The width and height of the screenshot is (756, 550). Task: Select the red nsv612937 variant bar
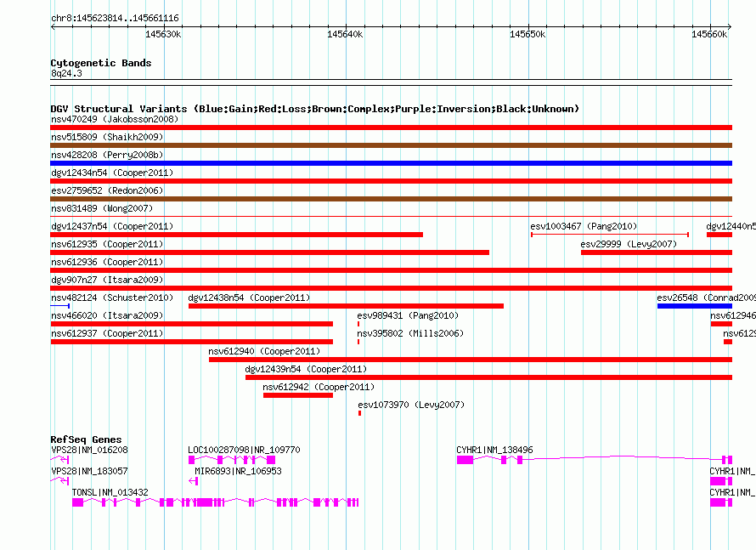191,342
